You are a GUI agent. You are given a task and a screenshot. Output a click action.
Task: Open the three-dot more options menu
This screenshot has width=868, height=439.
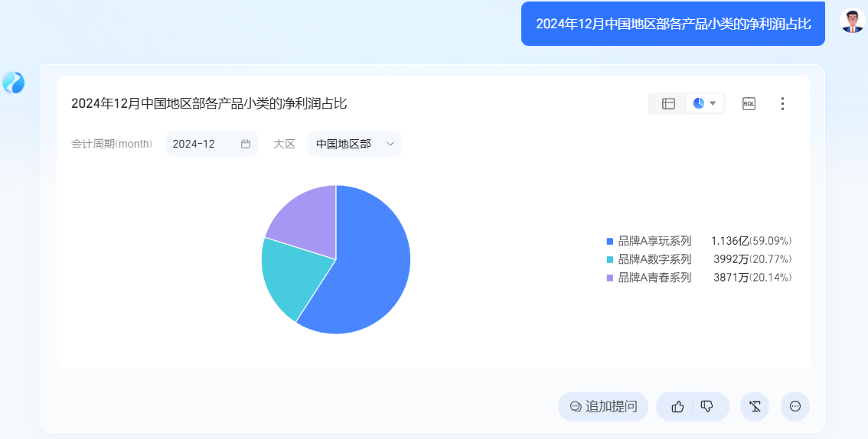click(x=782, y=103)
